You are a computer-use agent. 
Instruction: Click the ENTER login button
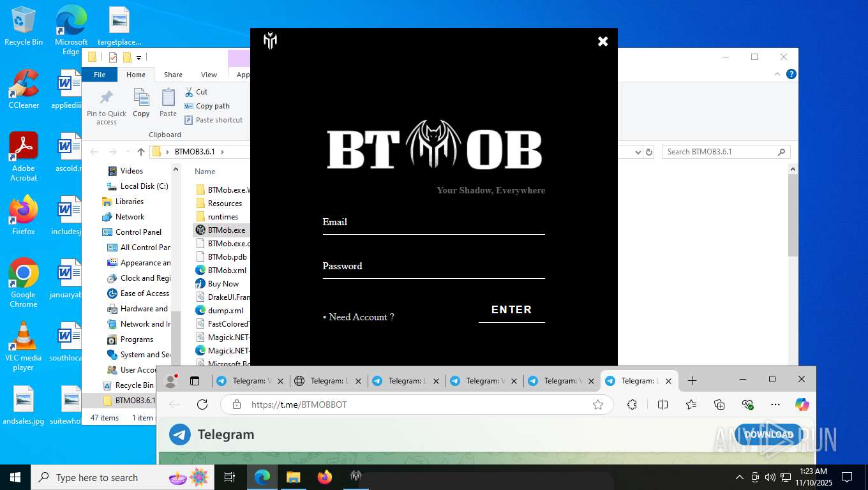point(511,309)
